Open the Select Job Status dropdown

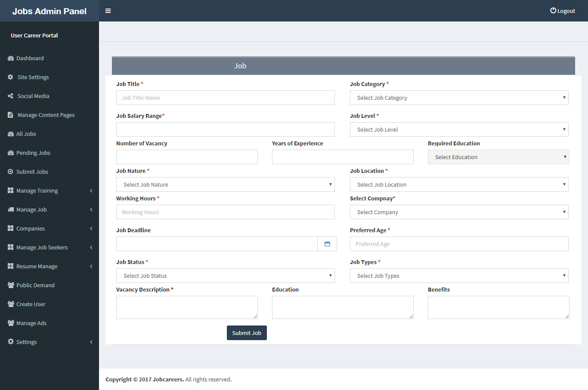tap(226, 276)
